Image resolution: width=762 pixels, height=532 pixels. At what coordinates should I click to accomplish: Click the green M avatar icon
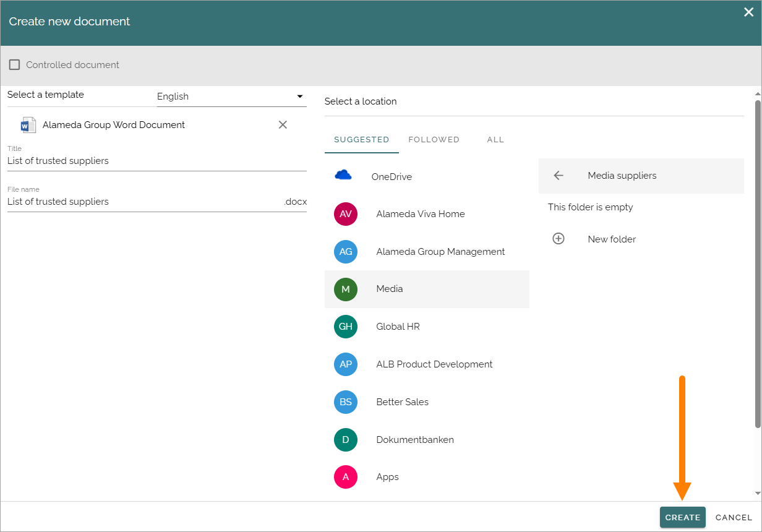346,289
